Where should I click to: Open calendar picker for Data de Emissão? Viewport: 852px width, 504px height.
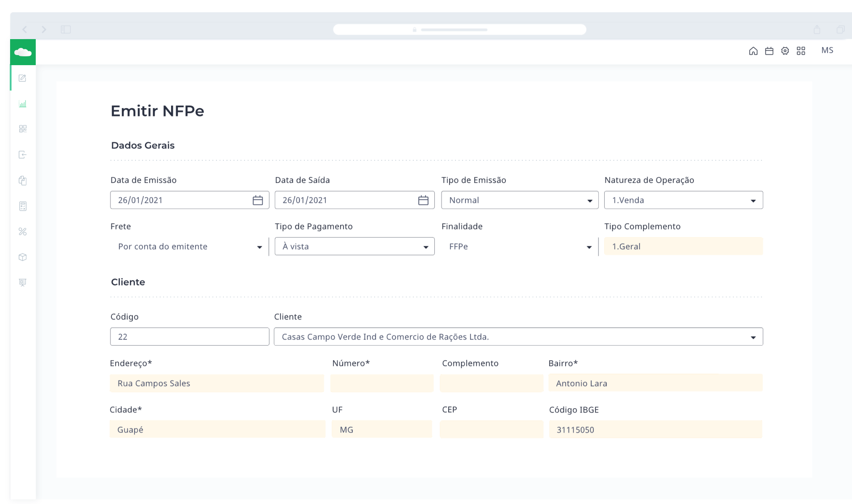coord(257,200)
